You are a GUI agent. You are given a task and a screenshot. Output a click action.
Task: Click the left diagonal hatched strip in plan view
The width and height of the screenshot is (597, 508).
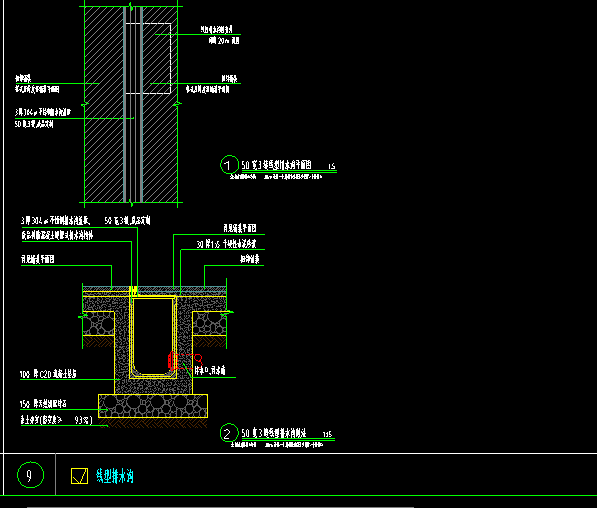coord(104,104)
